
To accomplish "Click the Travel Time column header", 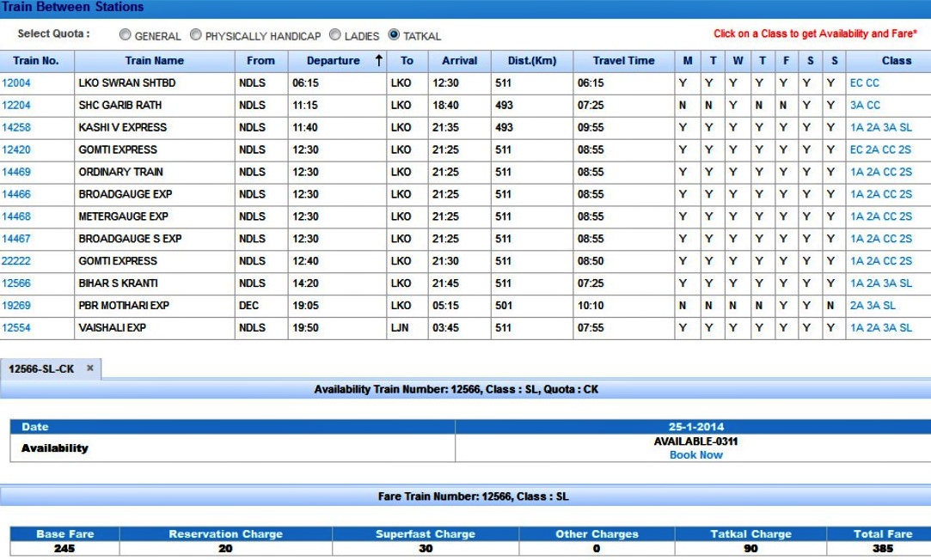I will [623, 61].
